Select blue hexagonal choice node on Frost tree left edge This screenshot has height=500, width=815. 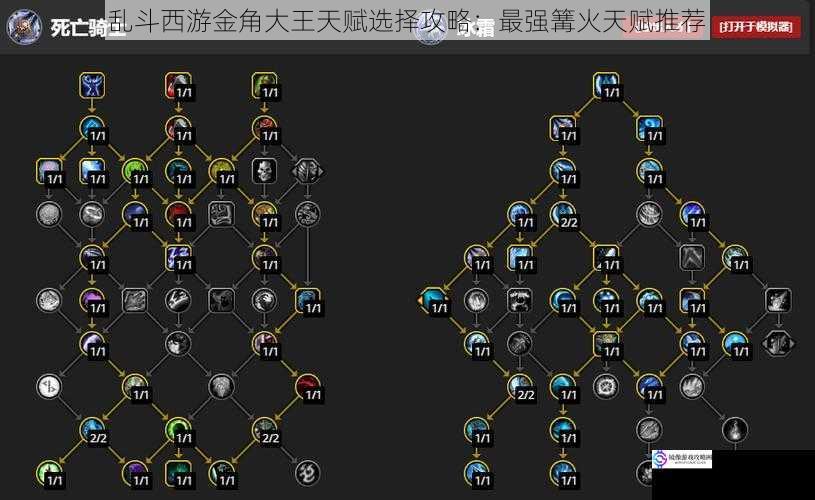point(433,300)
